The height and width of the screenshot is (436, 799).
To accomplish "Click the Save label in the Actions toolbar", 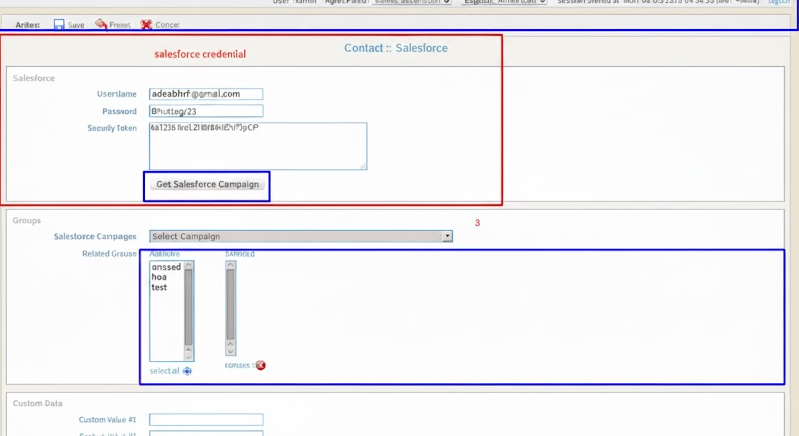I will [76, 25].
